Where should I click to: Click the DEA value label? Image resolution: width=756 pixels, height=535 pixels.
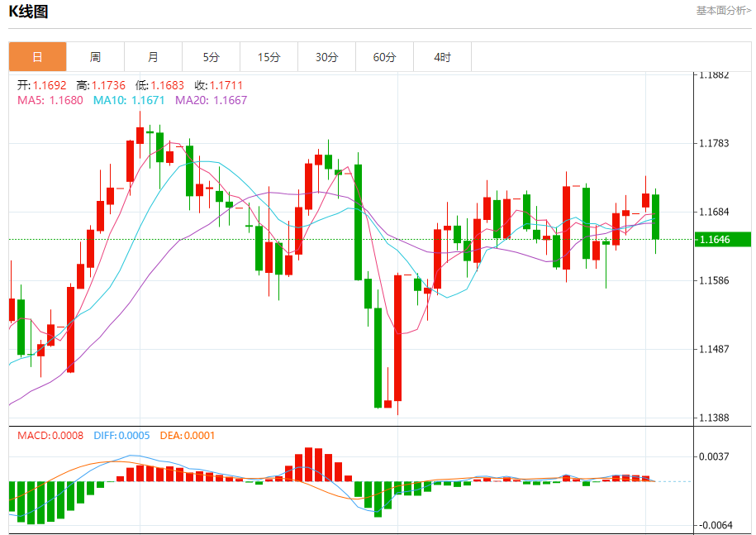186,435
